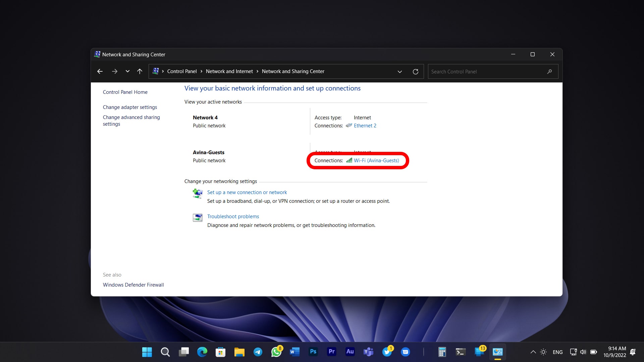Expand chevron after Network and Internet
Screen dimensions: 644x362
(258, 71)
